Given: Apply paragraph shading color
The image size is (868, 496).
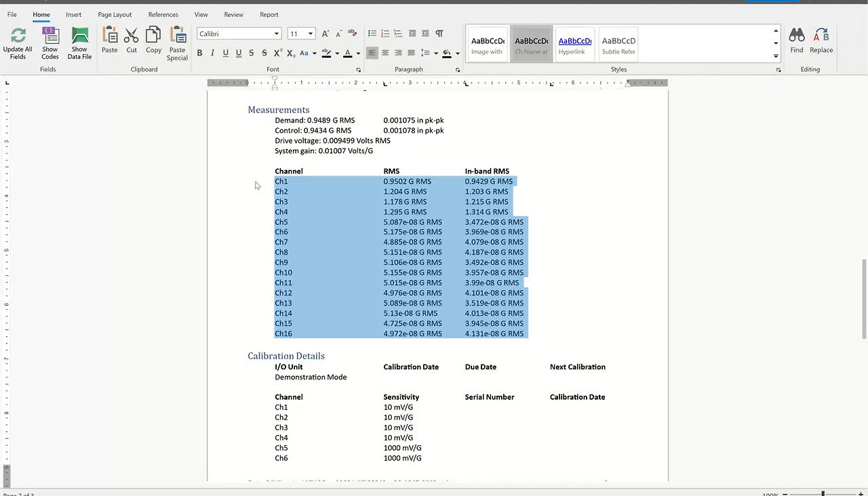Looking at the screenshot, I should [x=447, y=53].
